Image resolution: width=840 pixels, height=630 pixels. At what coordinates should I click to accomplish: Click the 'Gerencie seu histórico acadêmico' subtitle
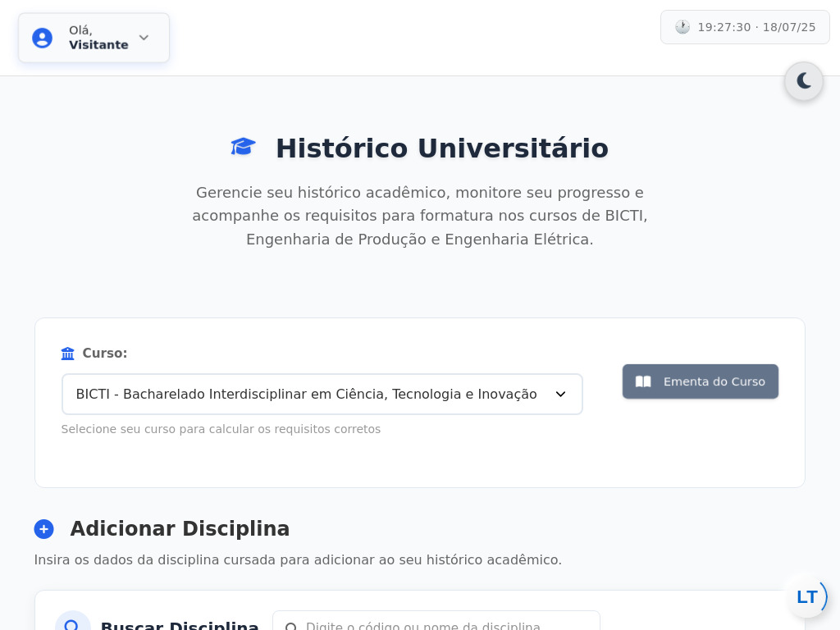tap(420, 216)
